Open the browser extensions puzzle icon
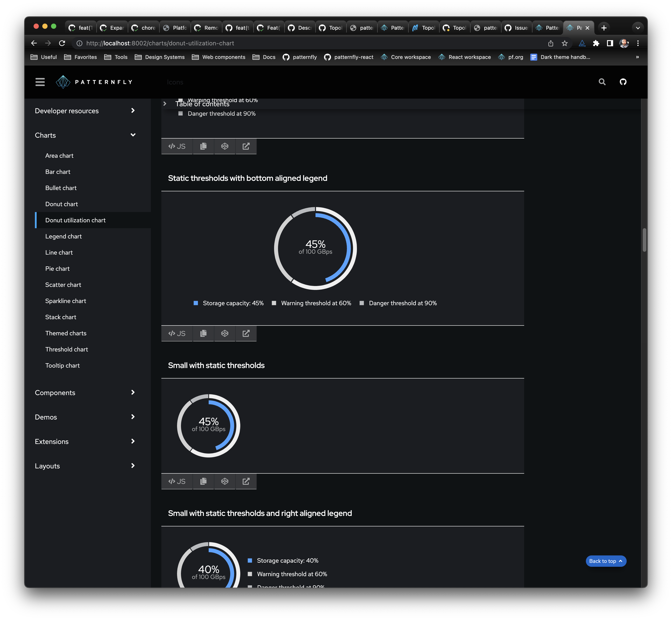The width and height of the screenshot is (672, 620). point(596,43)
